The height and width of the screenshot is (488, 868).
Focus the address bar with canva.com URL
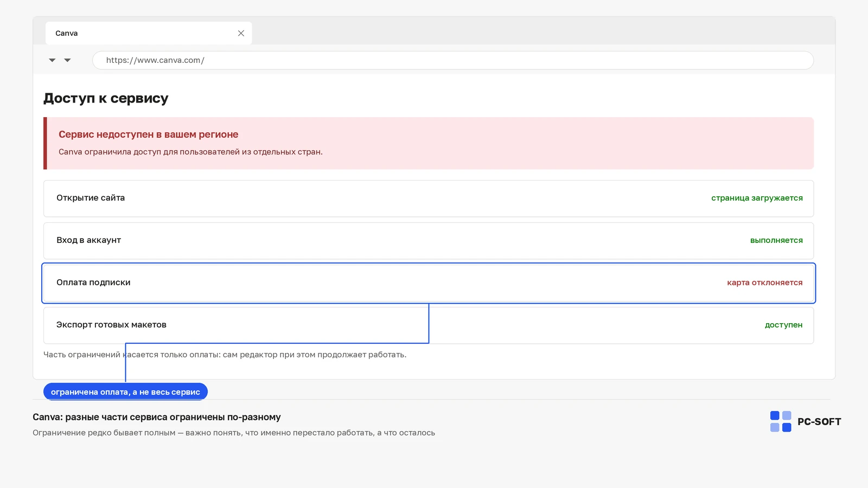[x=453, y=60]
